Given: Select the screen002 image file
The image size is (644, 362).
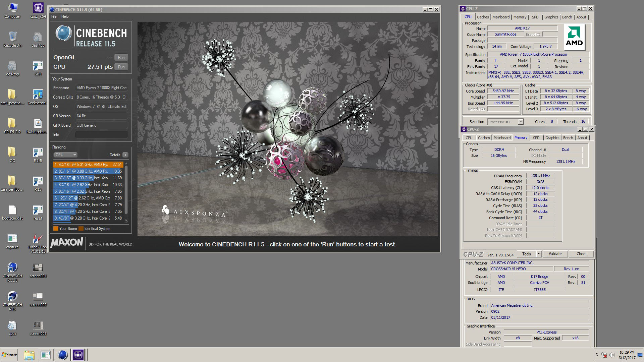Looking at the screenshot, I should click(38, 299).
